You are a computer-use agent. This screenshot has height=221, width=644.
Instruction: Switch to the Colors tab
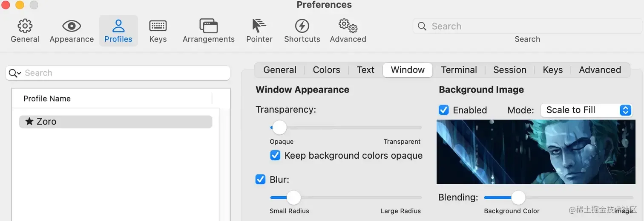point(326,70)
